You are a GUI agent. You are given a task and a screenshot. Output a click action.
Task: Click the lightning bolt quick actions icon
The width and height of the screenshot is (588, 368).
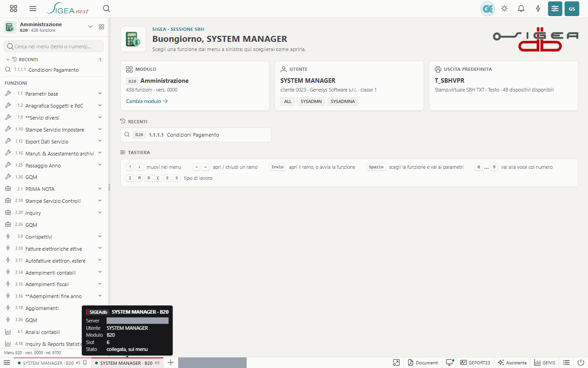538,9
